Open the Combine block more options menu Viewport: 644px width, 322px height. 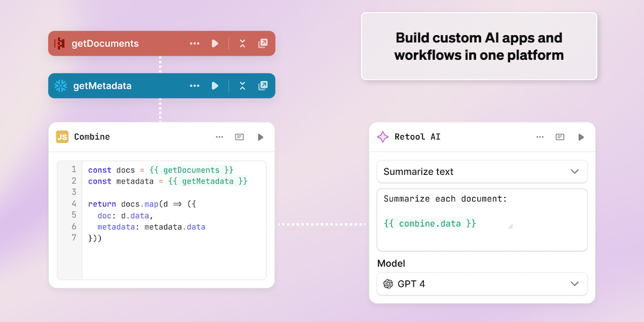[x=219, y=136]
